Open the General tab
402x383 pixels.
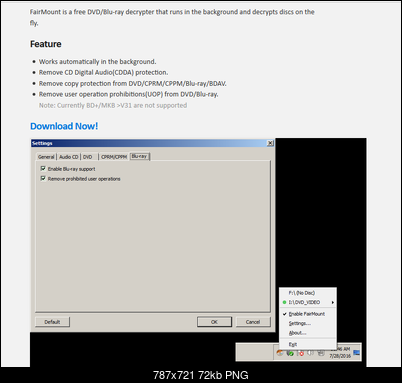pyautogui.click(x=46, y=157)
